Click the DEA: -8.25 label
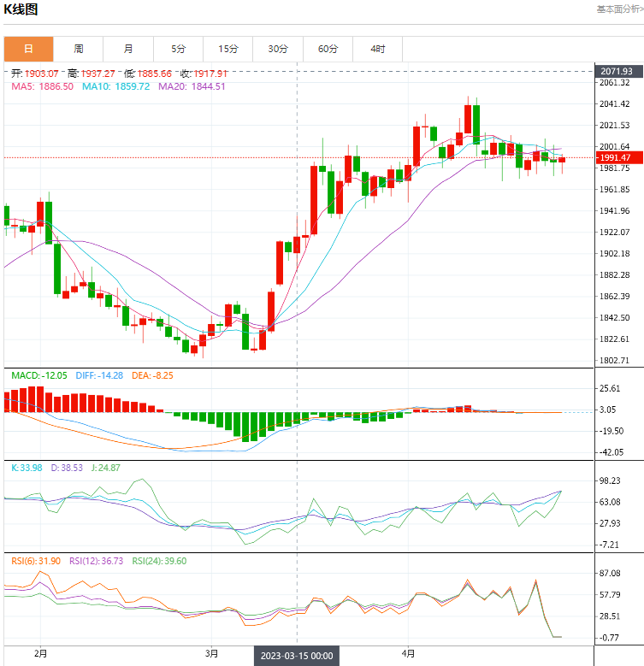This screenshot has width=644, height=666. coord(152,375)
